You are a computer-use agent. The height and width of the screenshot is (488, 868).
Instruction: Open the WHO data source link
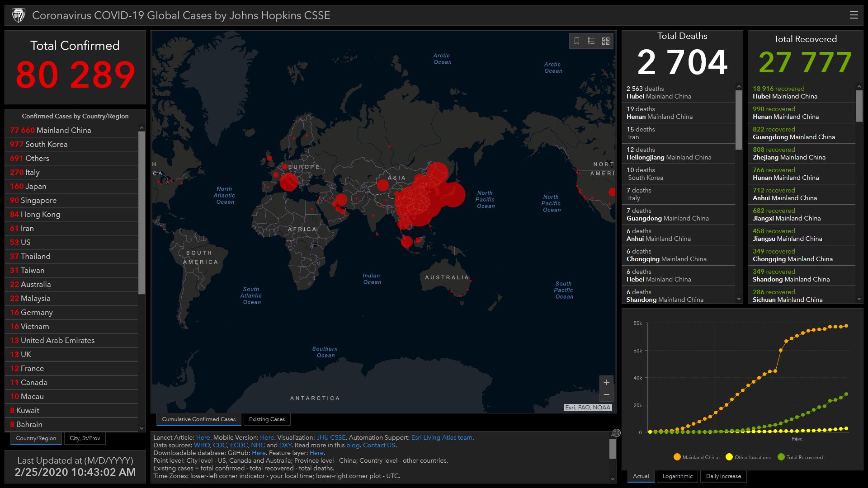click(202, 445)
